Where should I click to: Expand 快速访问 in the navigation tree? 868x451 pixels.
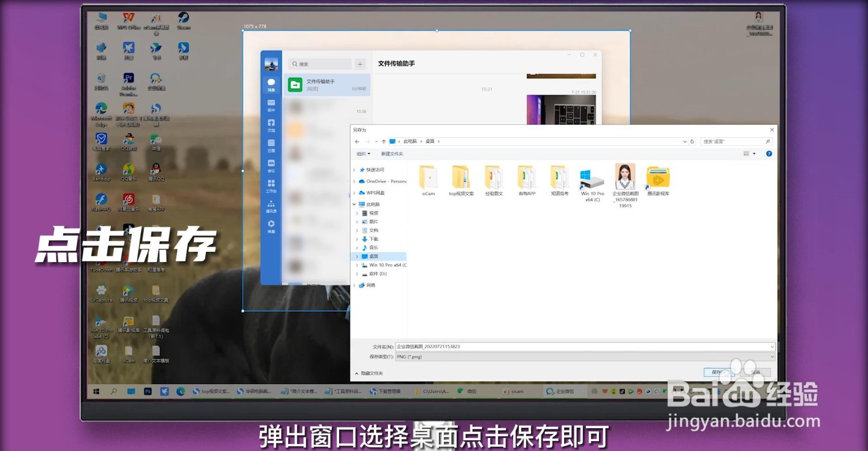coord(354,170)
